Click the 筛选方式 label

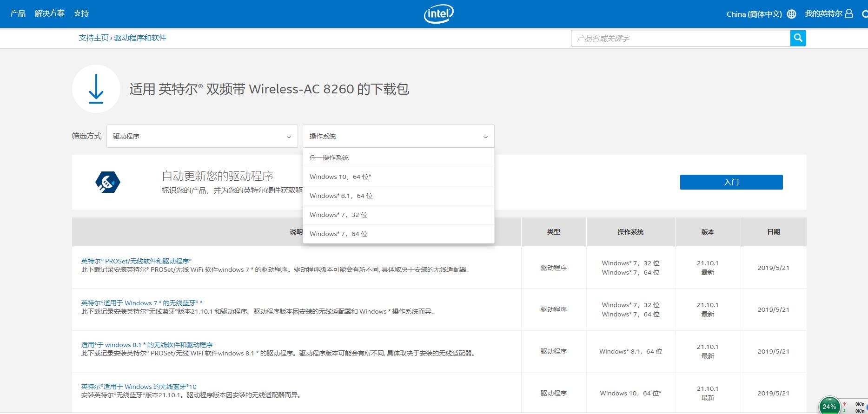pyautogui.click(x=86, y=136)
